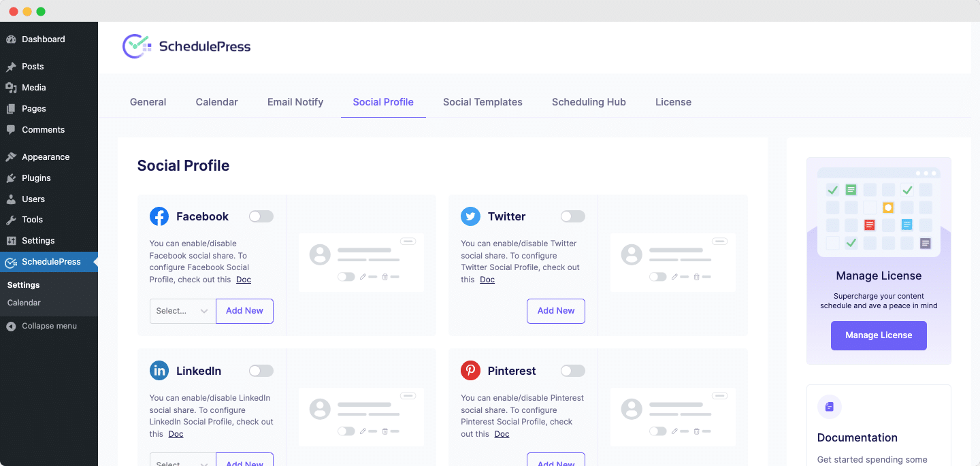Click the SchedulePress logo in the header
This screenshot has width=980, height=466.
click(x=186, y=46)
